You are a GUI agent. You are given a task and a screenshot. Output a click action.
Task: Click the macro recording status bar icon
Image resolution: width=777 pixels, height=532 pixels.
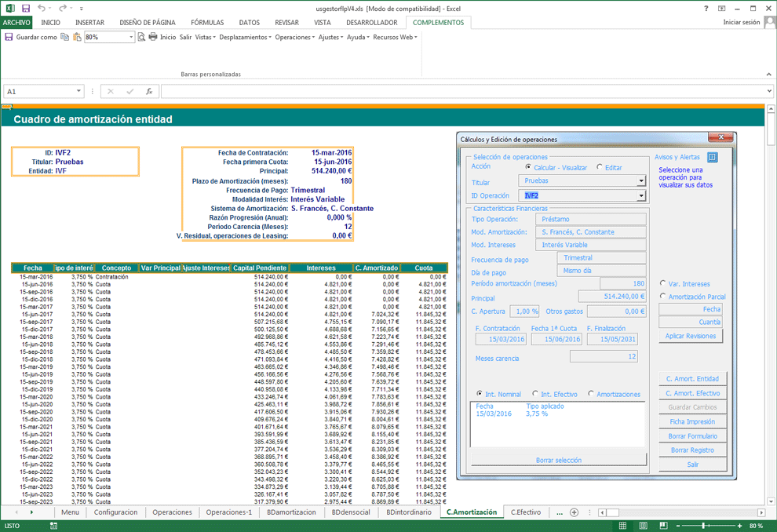(53, 526)
